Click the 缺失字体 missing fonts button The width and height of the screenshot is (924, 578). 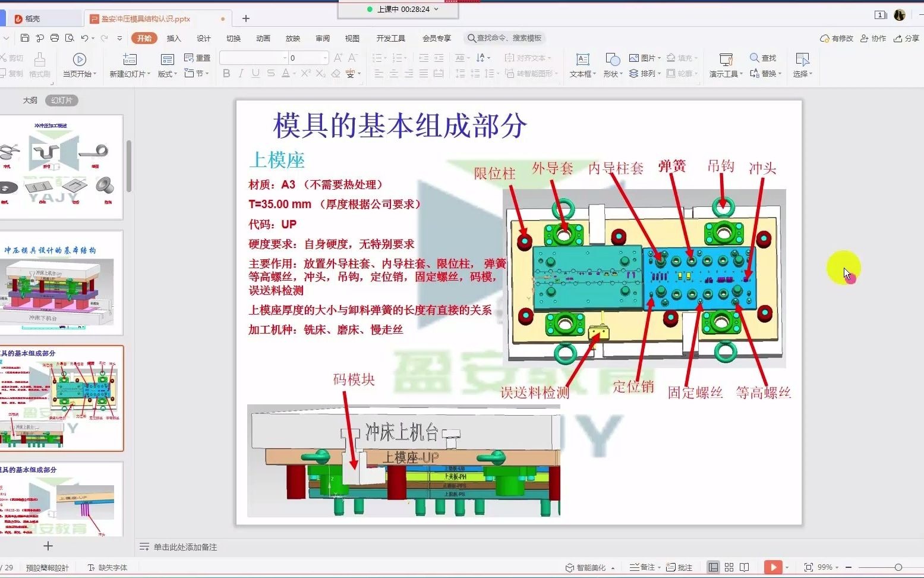108,567
